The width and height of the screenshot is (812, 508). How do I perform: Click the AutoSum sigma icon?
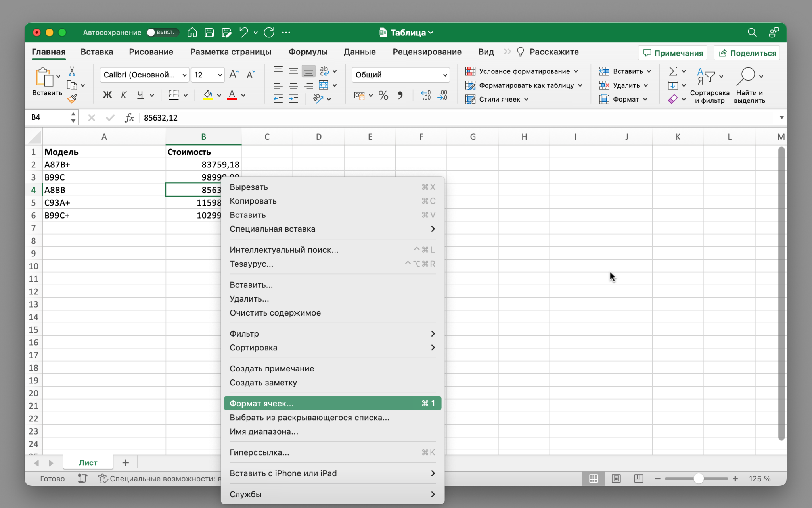[x=673, y=71]
